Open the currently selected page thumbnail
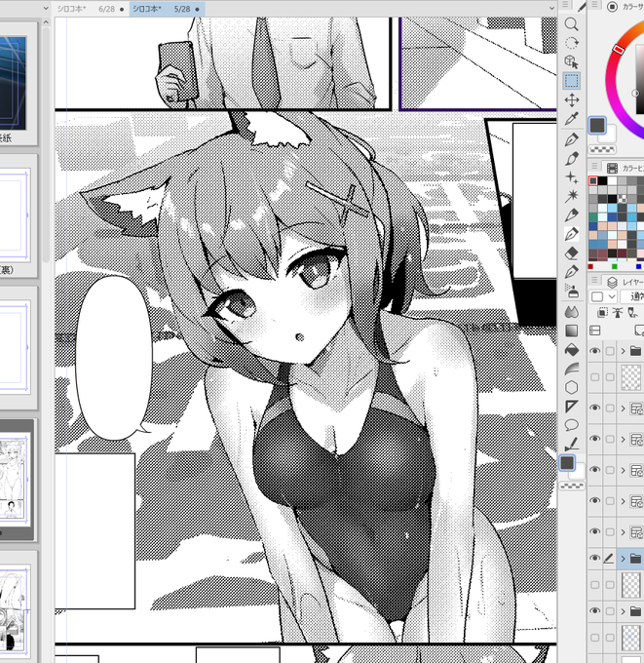 pos(14,479)
